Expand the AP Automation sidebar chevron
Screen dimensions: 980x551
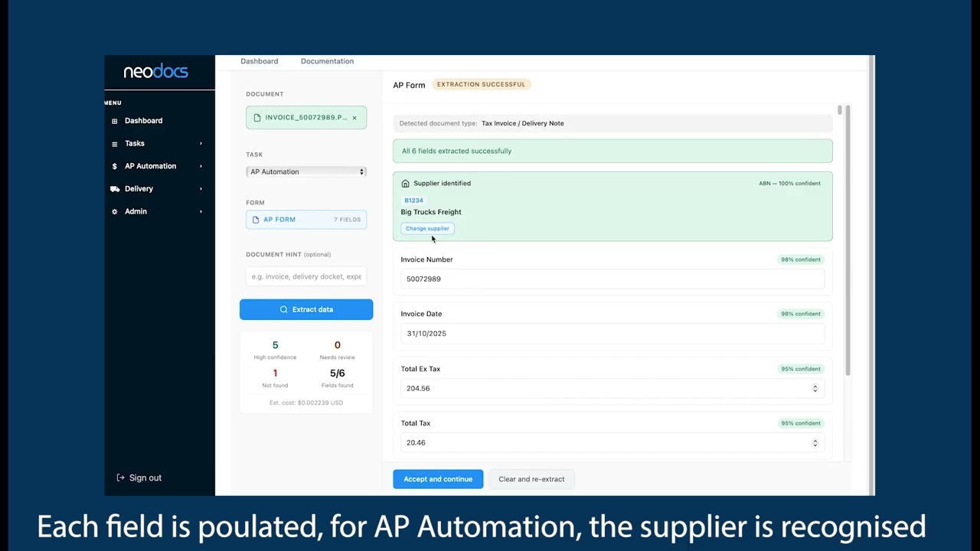tap(201, 166)
